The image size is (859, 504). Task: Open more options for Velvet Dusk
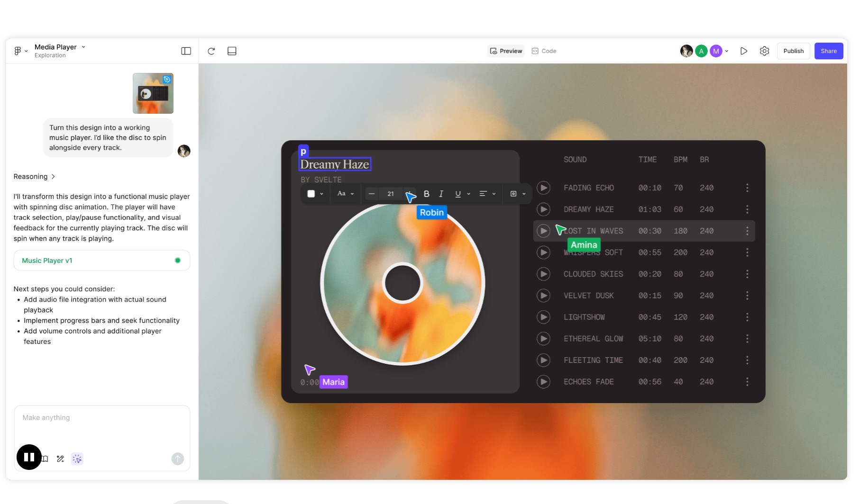pos(747,296)
